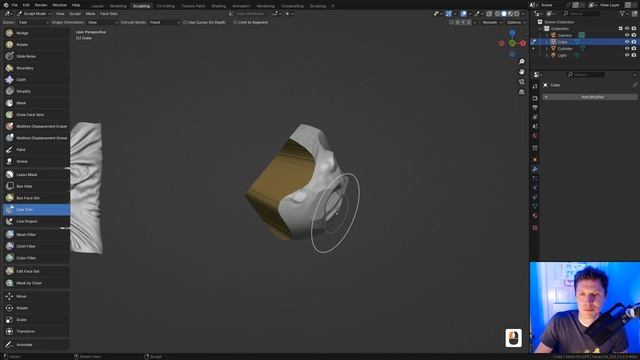
Task: Collapse the Collection tree node
Action: (x=540, y=29)
